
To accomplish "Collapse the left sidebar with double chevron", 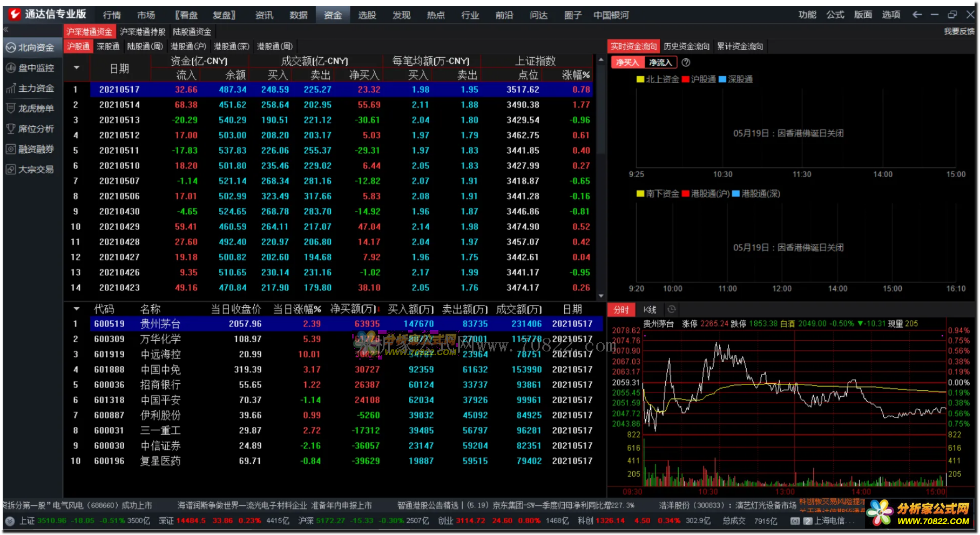I will click(x=6, y=29).
